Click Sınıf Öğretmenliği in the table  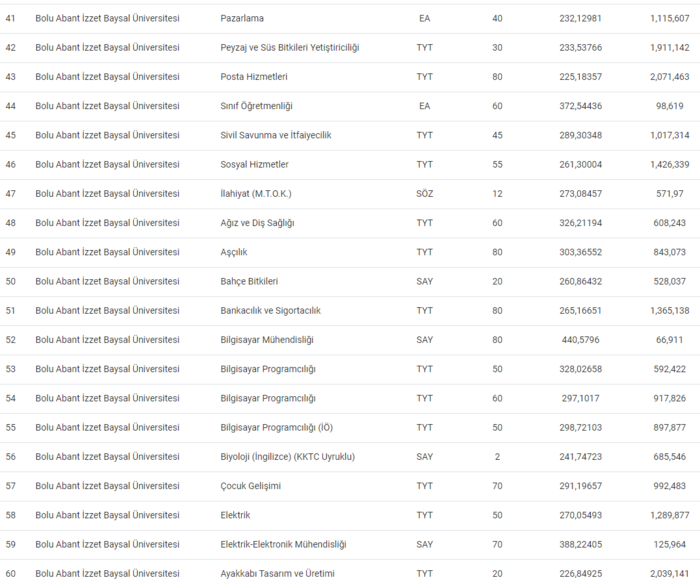point(256,106)
